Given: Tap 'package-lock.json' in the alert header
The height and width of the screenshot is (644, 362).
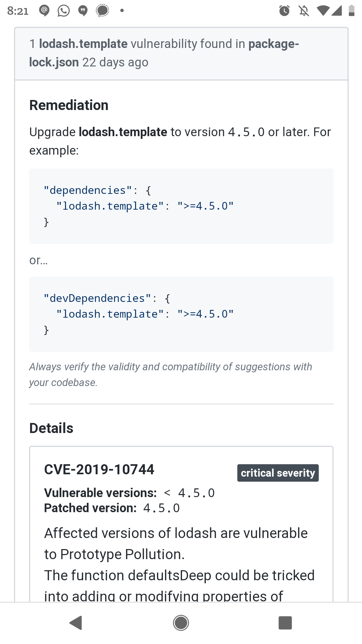Looking at the screenshot, I should click(164, 53).
